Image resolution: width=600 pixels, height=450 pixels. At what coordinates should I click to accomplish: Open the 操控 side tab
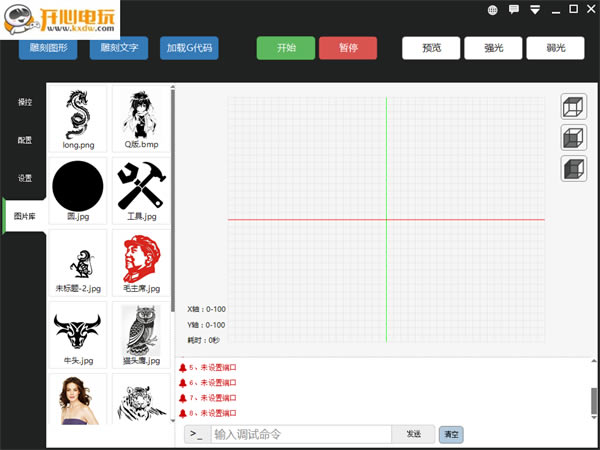(x=24, y=102)
